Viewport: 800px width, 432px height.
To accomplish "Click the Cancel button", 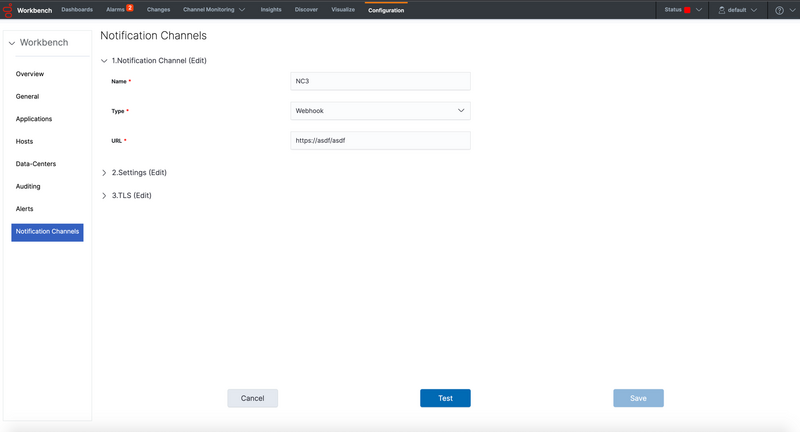I will pos(252,398).
